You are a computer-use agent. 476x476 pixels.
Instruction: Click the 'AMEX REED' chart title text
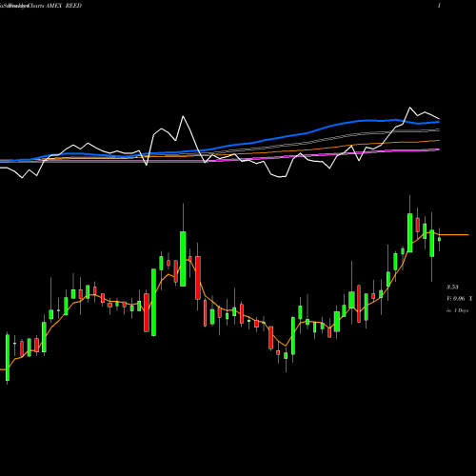pyautogui.click(x=64, y=6)
